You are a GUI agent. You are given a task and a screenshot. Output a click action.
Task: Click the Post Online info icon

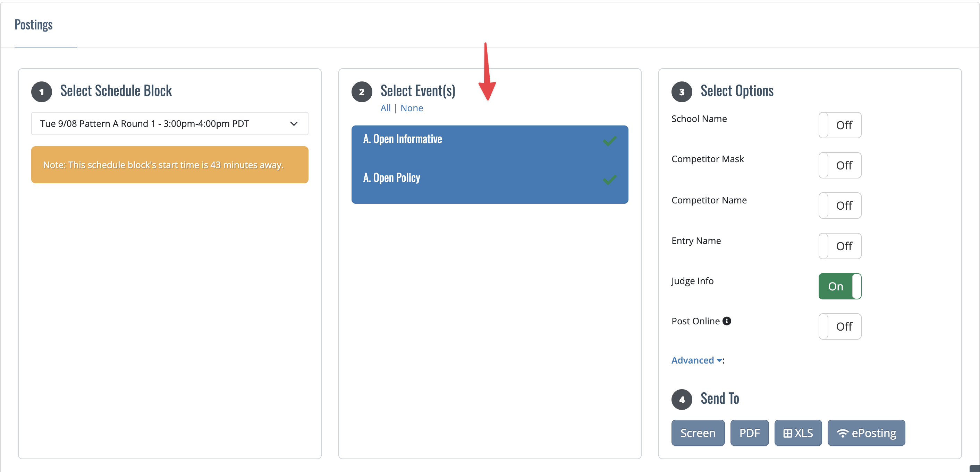[727, 321]
